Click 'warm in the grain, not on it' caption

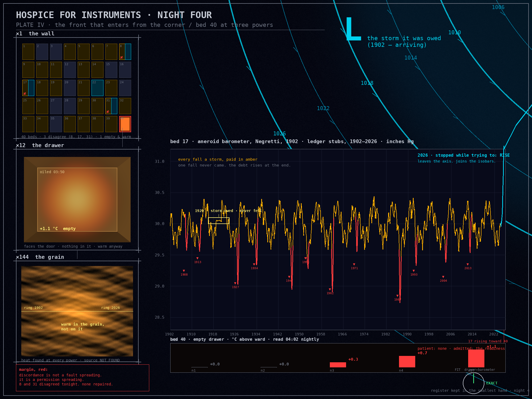(x=82, y=327)
